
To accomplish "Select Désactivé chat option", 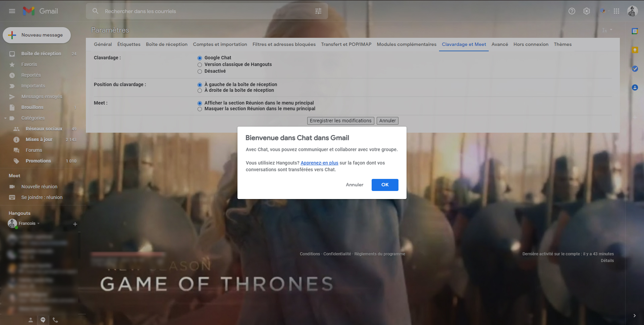I will point(200,71).
